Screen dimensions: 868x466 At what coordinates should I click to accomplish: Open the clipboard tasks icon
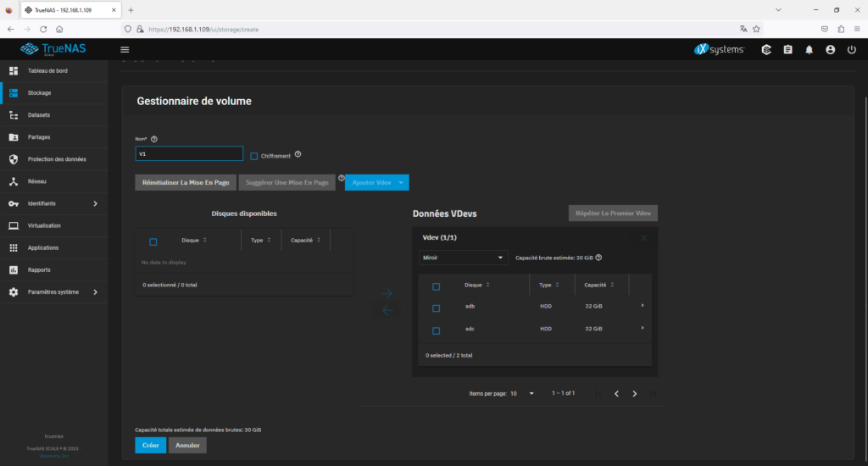[787, 50]
